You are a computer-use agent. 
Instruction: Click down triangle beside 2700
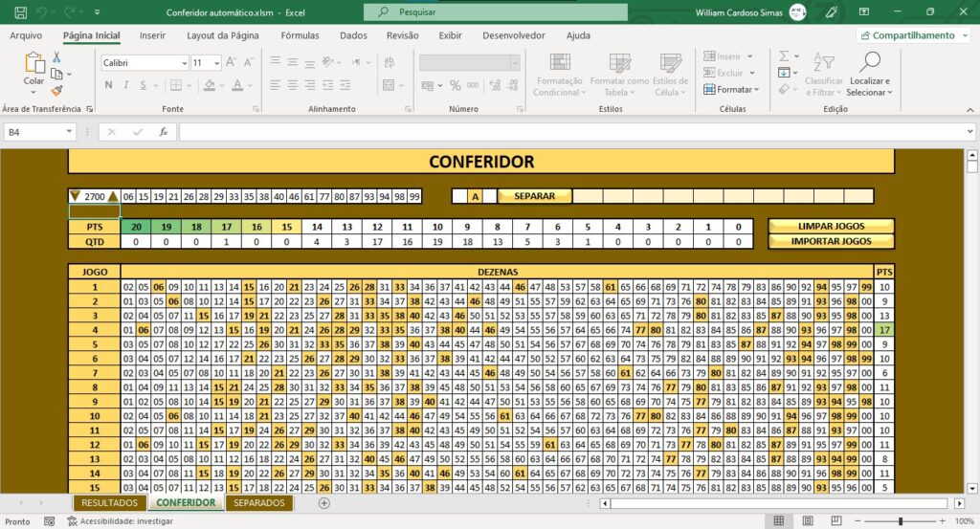click(x=75, y=196)
